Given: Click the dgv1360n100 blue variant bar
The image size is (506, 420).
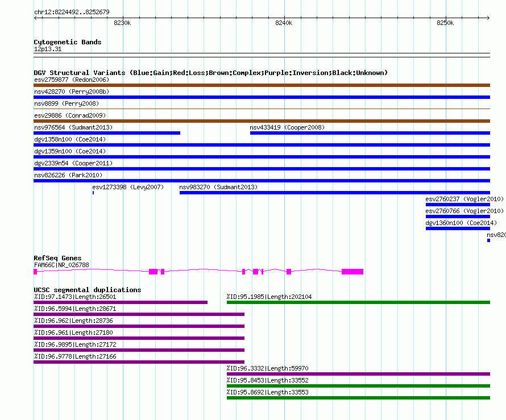Looking at the screenshot, I should click(x=458, y=228).
